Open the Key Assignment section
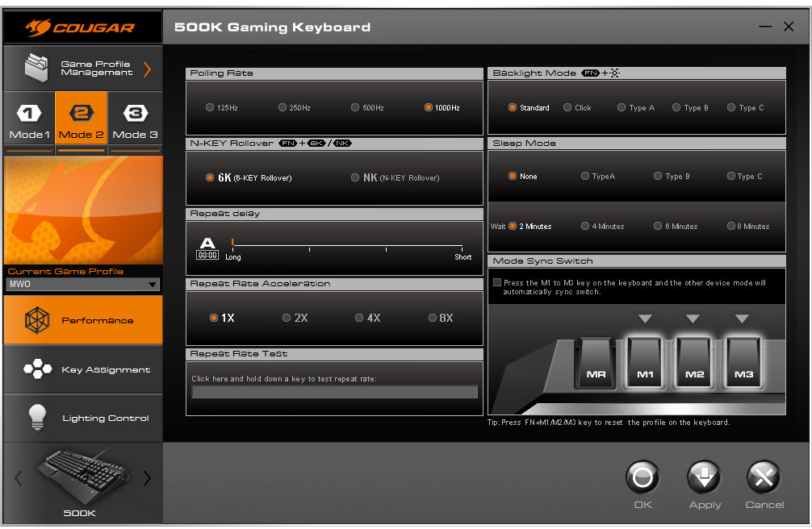This screenshot has width=812, height=529. point(82,369)
